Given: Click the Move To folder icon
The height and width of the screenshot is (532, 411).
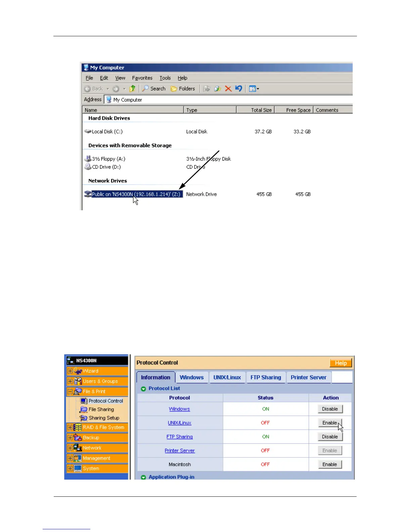Looking at the screenshot, I should coord(207,88).
